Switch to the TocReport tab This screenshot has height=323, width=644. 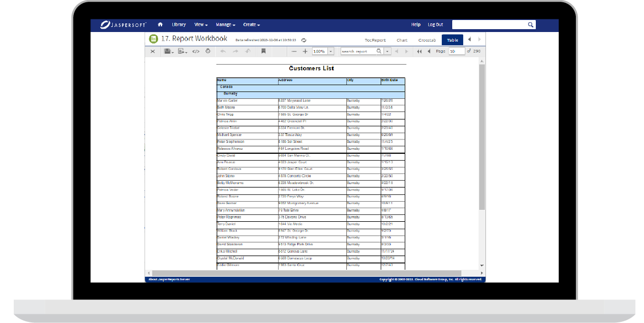pos(375,40)
